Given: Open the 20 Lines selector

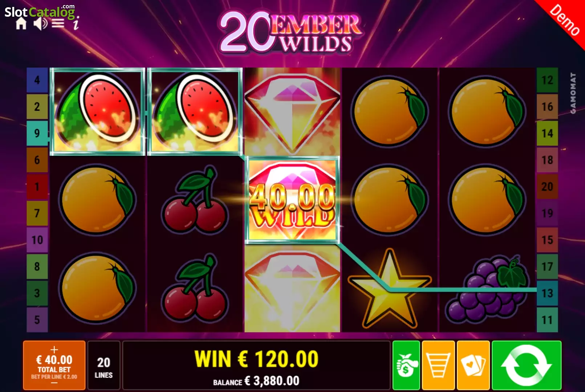Looking at the screenshot, I should [103, 365].
